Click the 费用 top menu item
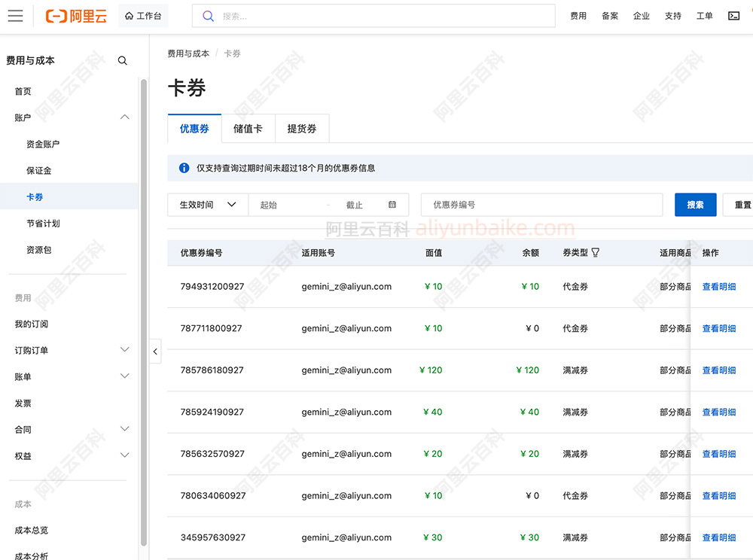This screenshot has width=753, height=560. (x=578, y=16)
